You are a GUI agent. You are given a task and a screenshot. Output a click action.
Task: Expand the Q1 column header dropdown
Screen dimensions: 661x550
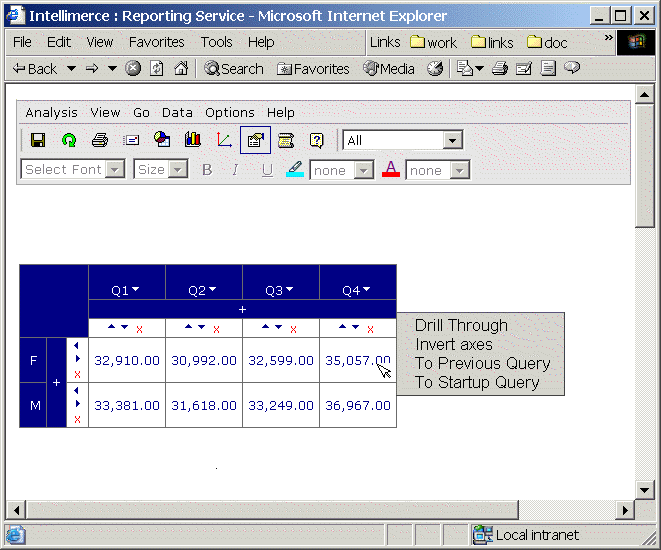(x=136, y=289)
